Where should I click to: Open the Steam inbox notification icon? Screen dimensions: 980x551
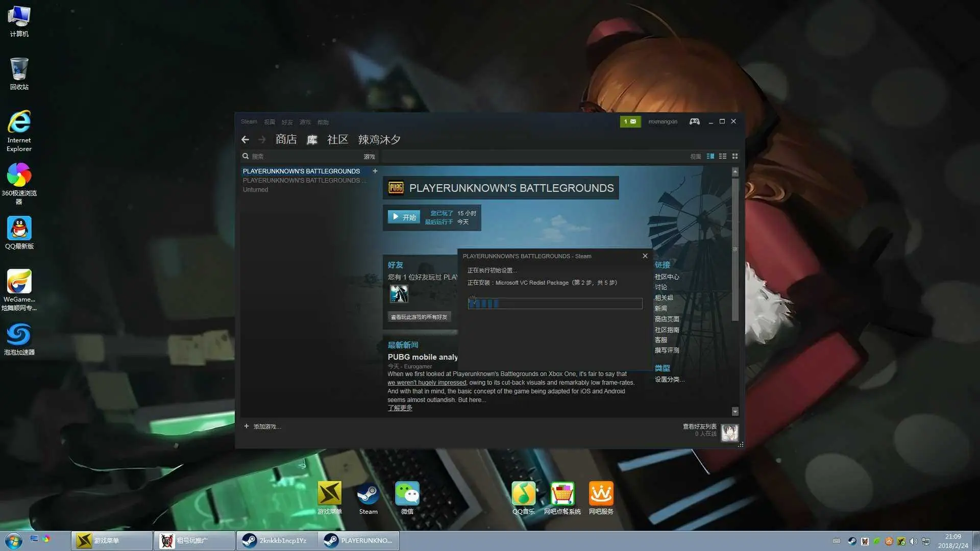630,121
